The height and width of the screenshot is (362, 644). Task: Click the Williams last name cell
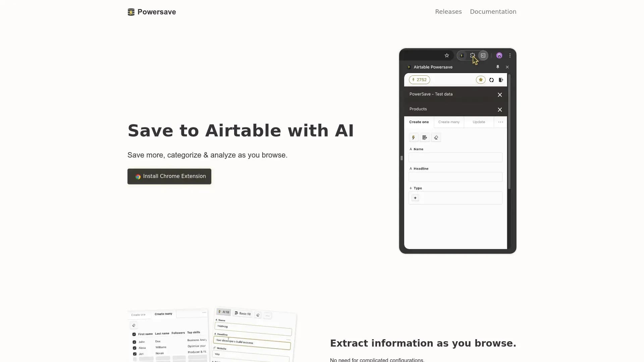tap(161, 347)
